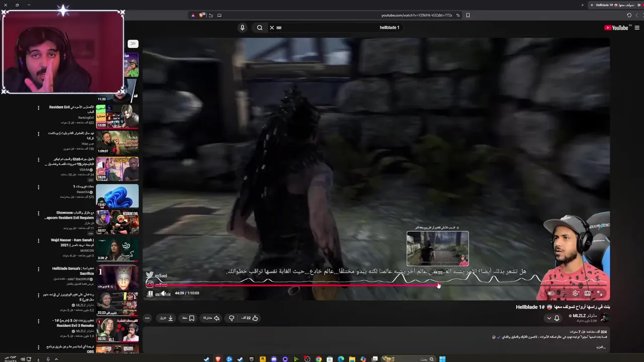The image size is (644, 362).
Task: Switch to theater mode view
Action: [587, 294]
